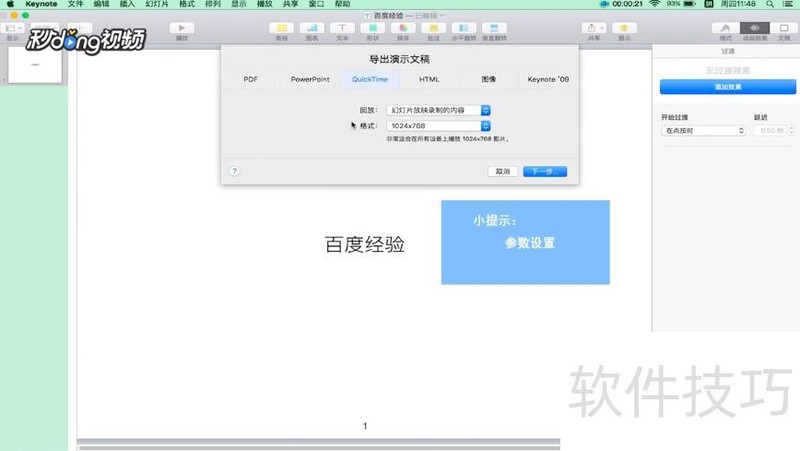
Task: Switch to the PowerPoint export tab
Action: pyautogui.click(x=310, y=80)
